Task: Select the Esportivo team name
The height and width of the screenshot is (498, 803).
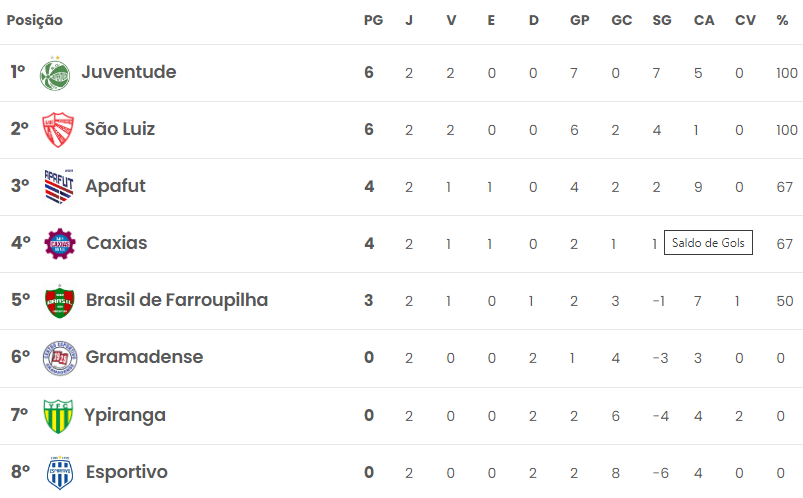Action: click(x=126, y=471)
